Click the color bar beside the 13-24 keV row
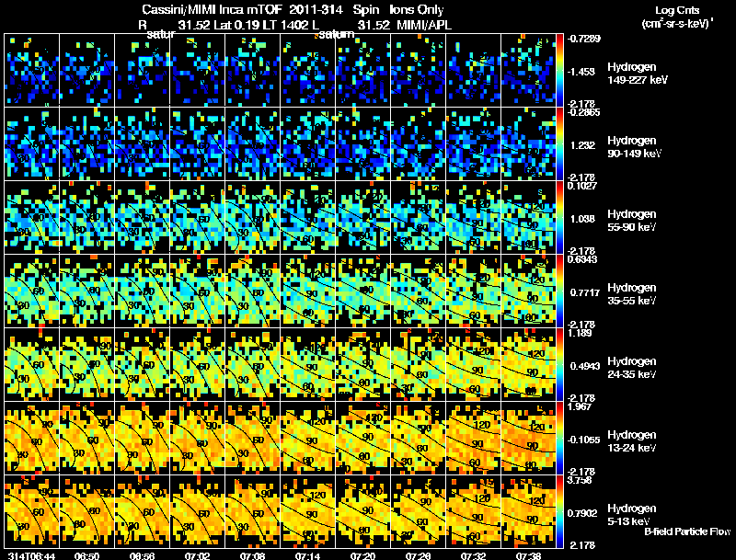736x560 pixels. 559,438
